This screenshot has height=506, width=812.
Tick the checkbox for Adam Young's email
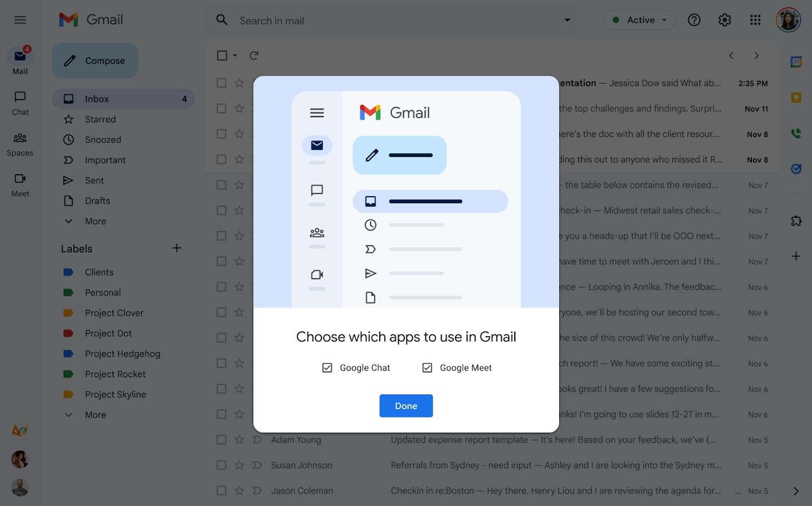[221, 440]
